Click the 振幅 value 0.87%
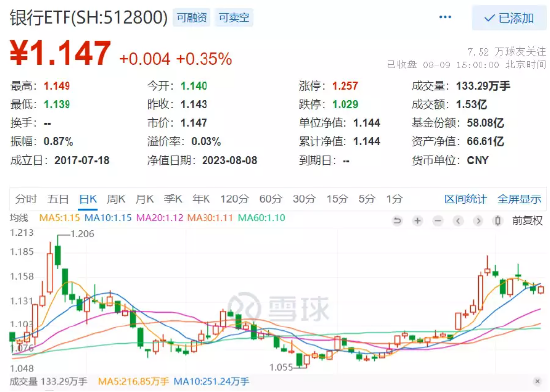Image resolution: width=550 pixels, height=392 pixels. click(58, 141)
